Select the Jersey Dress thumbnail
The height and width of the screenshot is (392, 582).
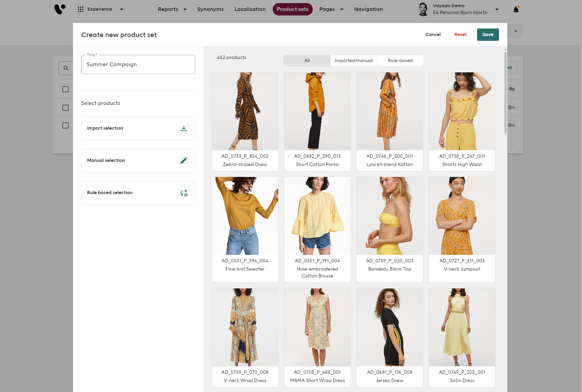pos(390,327)
